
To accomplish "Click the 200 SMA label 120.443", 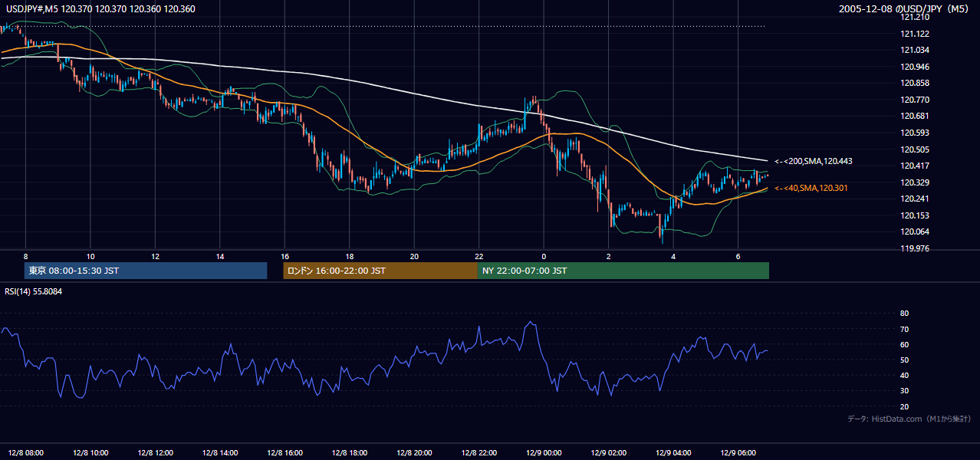I will tap(814, 162).
